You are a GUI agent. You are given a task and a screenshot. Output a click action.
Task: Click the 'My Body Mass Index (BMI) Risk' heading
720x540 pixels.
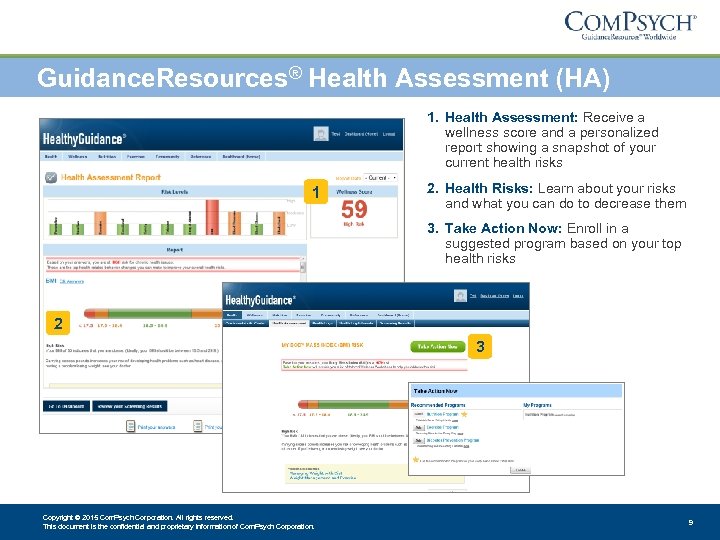tap(322, 345)
